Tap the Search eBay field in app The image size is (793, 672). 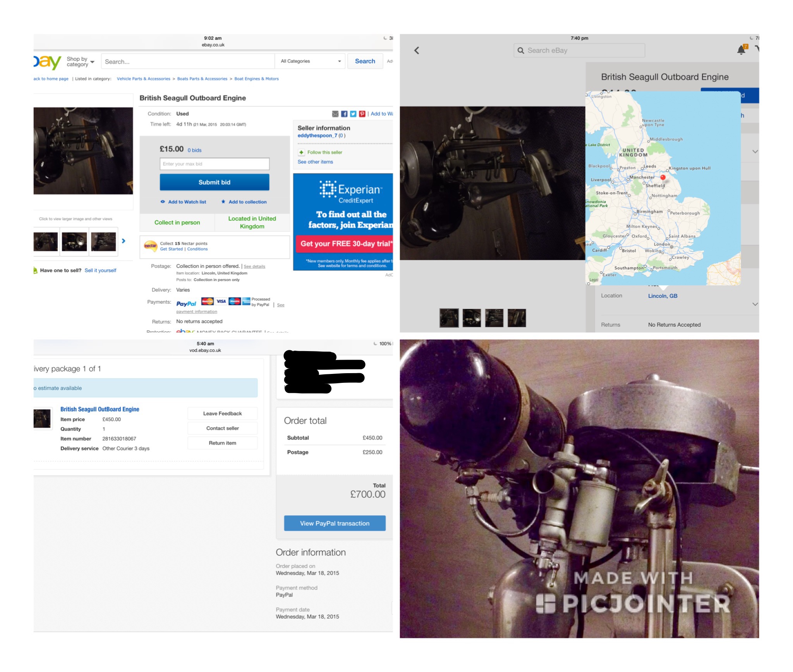coord(579,50)
